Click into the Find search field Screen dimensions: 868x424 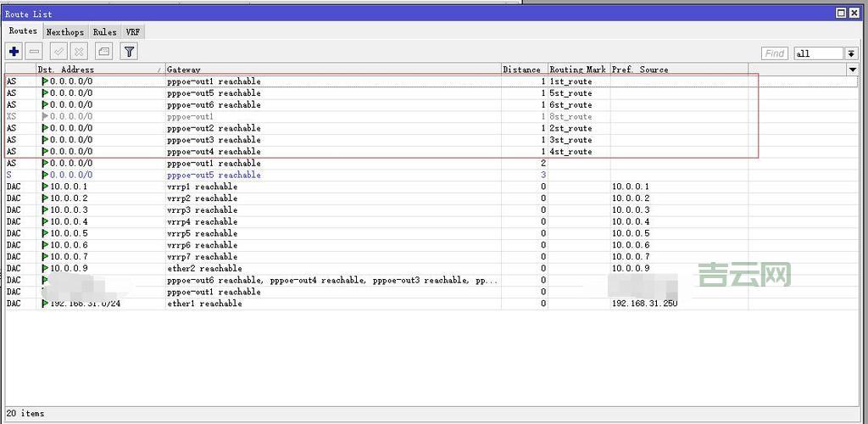[775, 53]
